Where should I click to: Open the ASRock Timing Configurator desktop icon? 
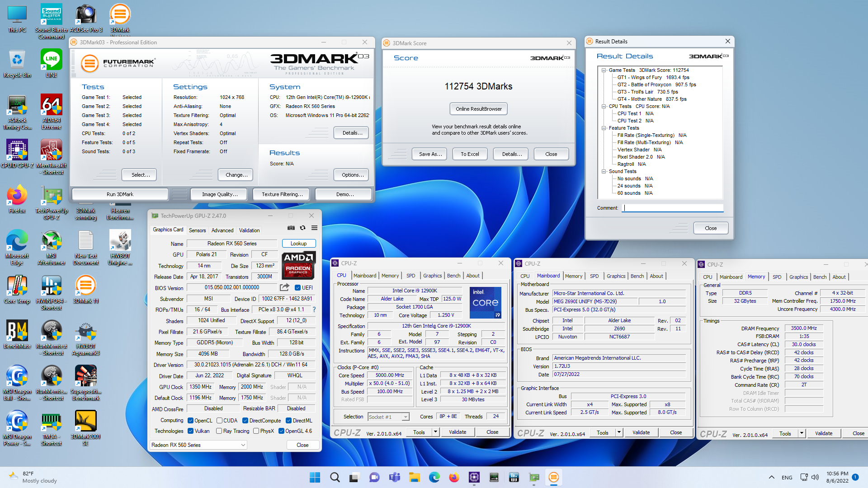[x=17, y=112]
